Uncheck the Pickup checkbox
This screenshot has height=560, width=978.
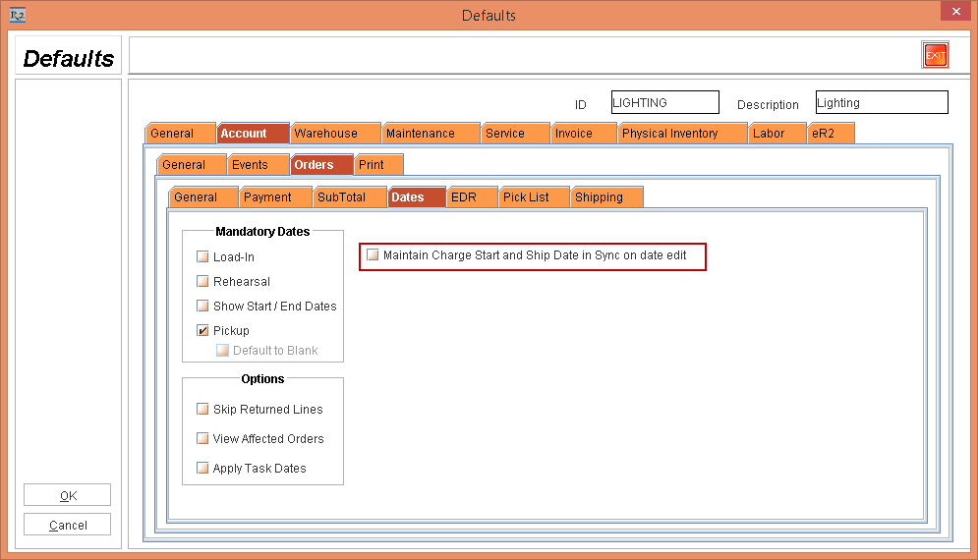point(203,331)
